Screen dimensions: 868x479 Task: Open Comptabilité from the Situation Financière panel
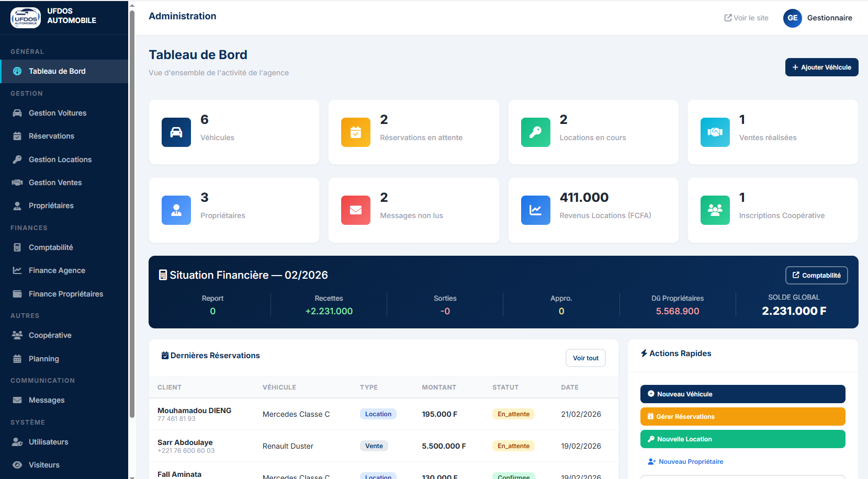[x=816, y=276]
